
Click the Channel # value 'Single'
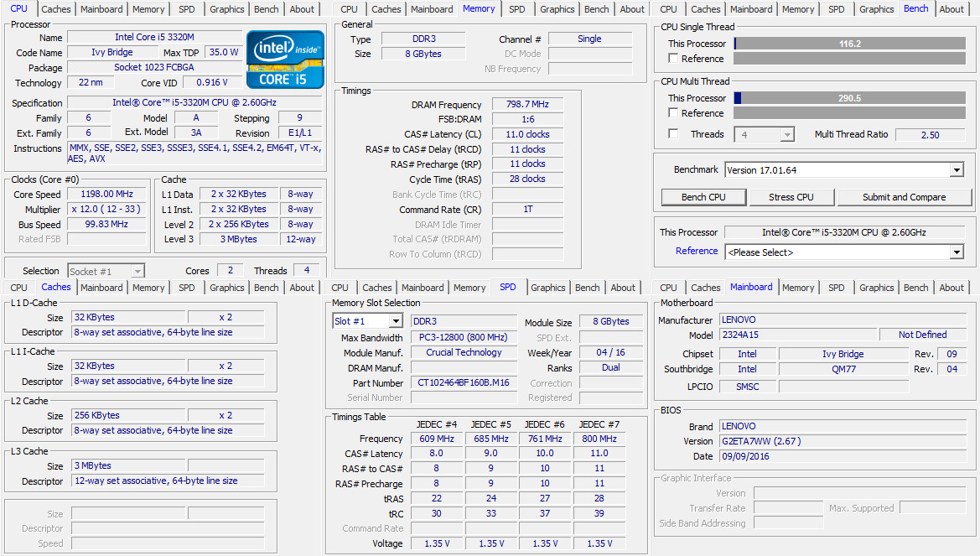(590, 39)
